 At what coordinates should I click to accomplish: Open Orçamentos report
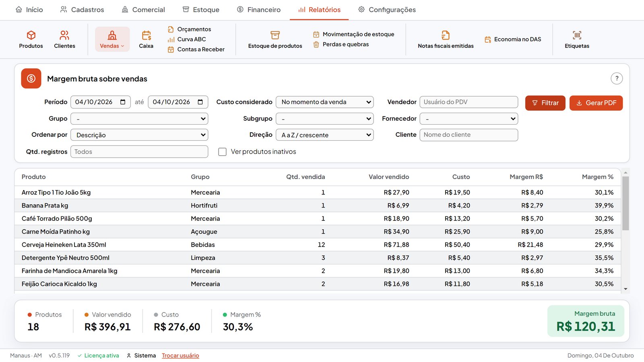[x=190, y=29]
